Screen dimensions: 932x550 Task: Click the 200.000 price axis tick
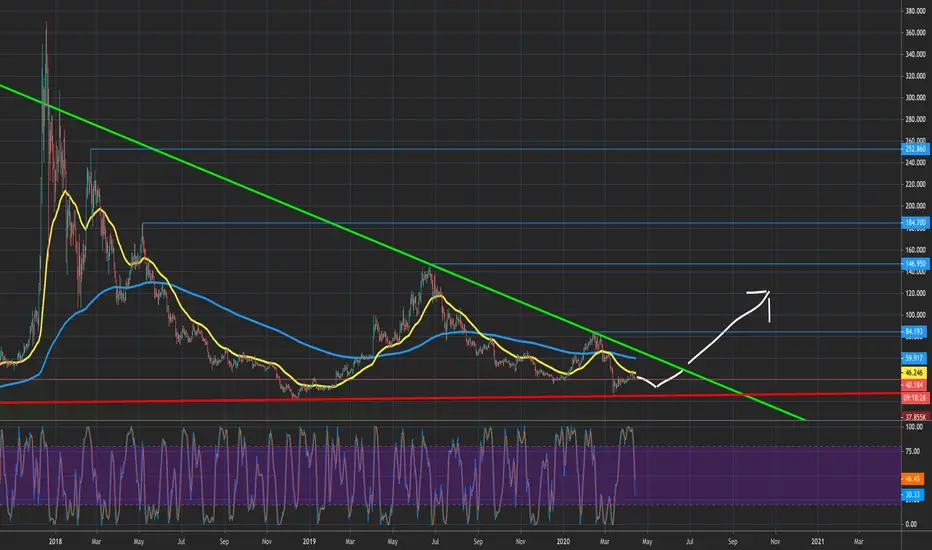tap(915, 206)
